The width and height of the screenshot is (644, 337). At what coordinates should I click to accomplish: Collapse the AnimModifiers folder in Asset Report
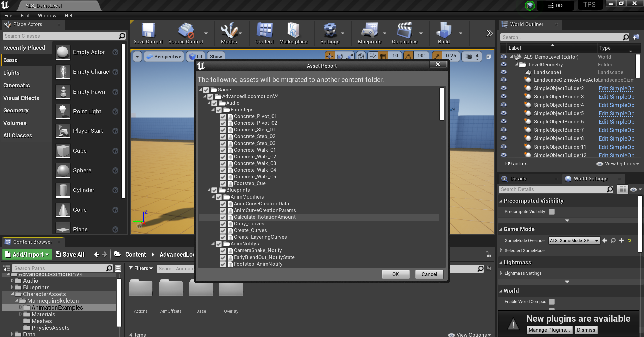(x=213, y=197)
